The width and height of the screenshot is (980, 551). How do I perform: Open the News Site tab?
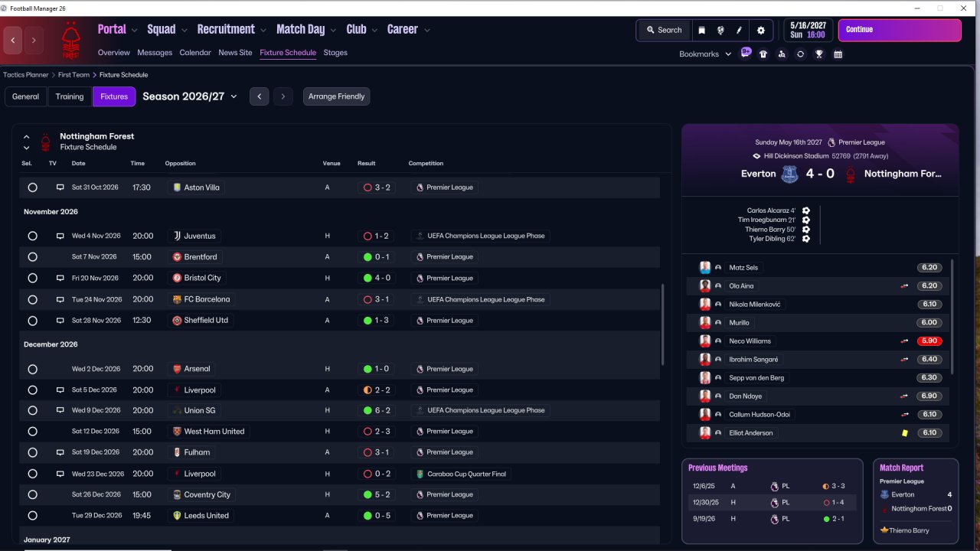[x=235, y=53]
